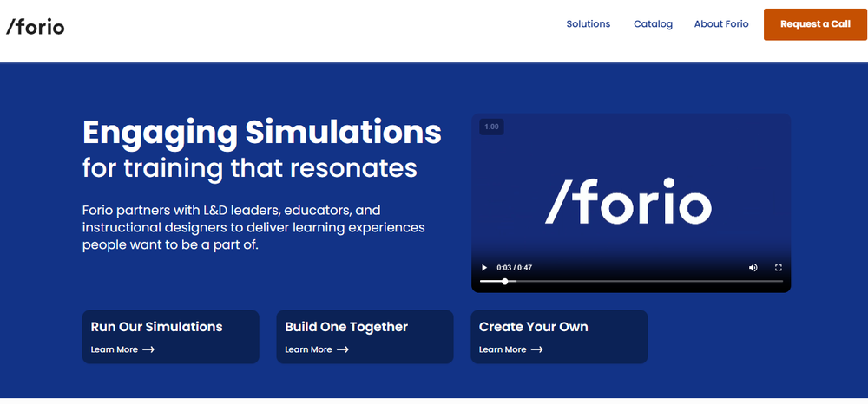Click the arrow icon in Create Your Own
Screen dimensions: 868x404
(x=537, y=349)
